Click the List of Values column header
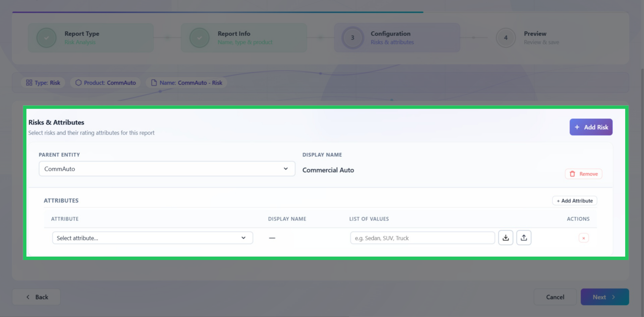Image resolution: width=644 pixels, height=317 pixels. click(369, 219)
